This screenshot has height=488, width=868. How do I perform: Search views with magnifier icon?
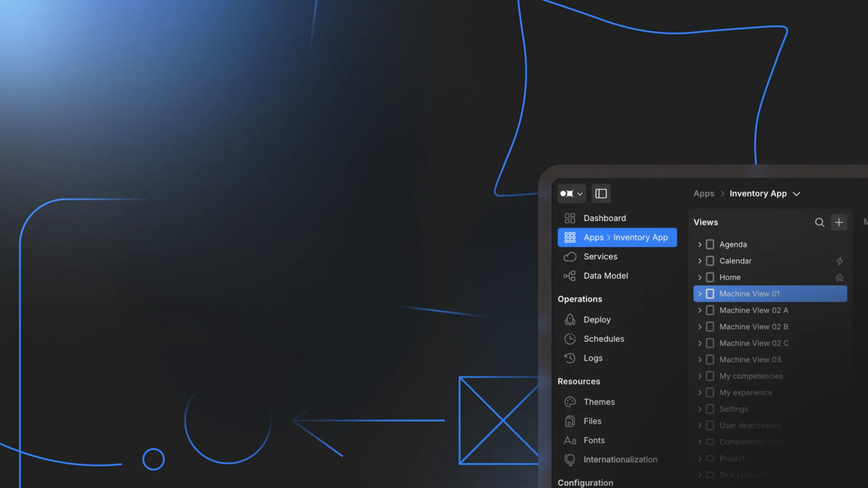point(819,222)
